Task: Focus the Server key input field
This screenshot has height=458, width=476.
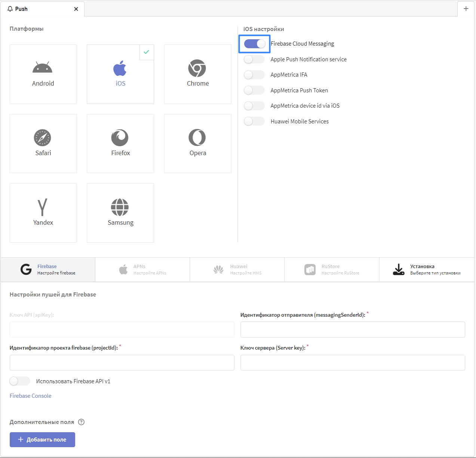Action: 353,363
